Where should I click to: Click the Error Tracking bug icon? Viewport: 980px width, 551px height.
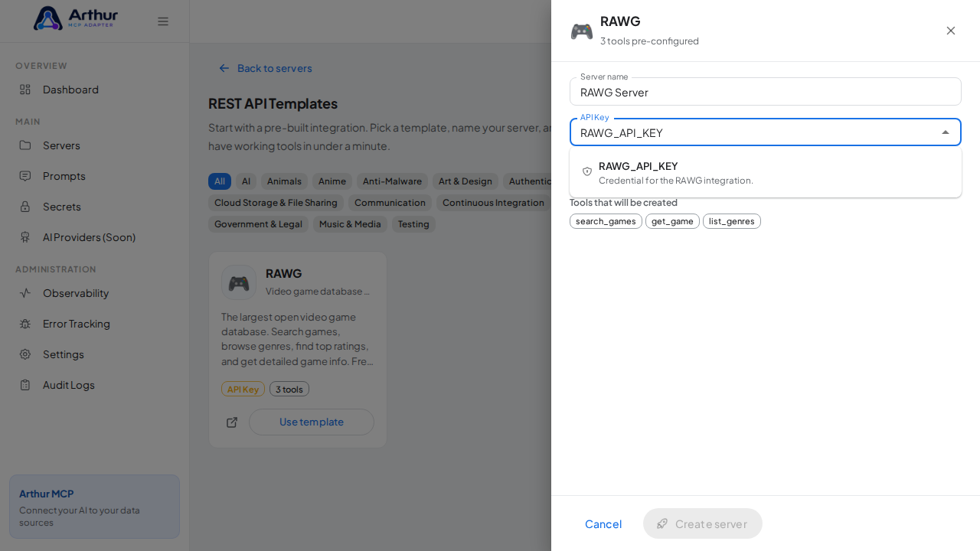25,324
